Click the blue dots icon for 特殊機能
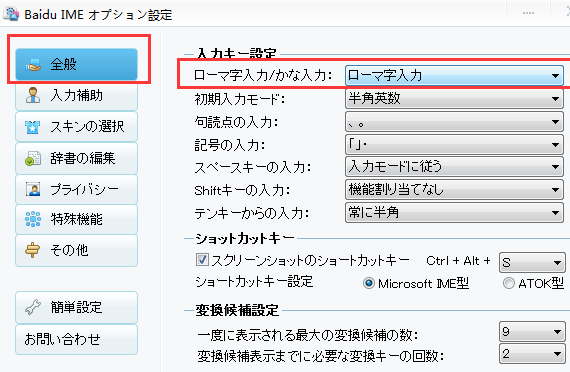 33,219
